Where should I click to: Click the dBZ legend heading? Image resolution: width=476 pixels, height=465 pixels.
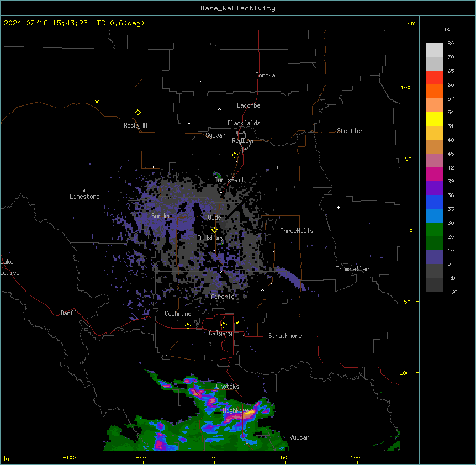point(447,29)
